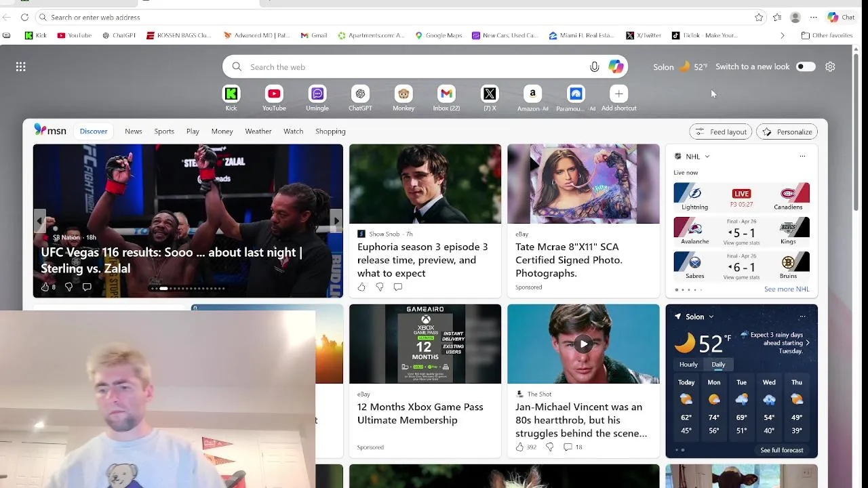Open the Money tab
This screenshot has width=868, height=488.
pyautogui.click(x=222, y=131)
